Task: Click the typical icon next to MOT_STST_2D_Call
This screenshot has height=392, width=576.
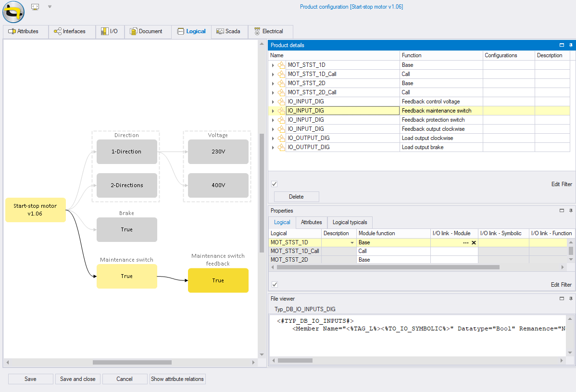Action: [x=281, y=92]
